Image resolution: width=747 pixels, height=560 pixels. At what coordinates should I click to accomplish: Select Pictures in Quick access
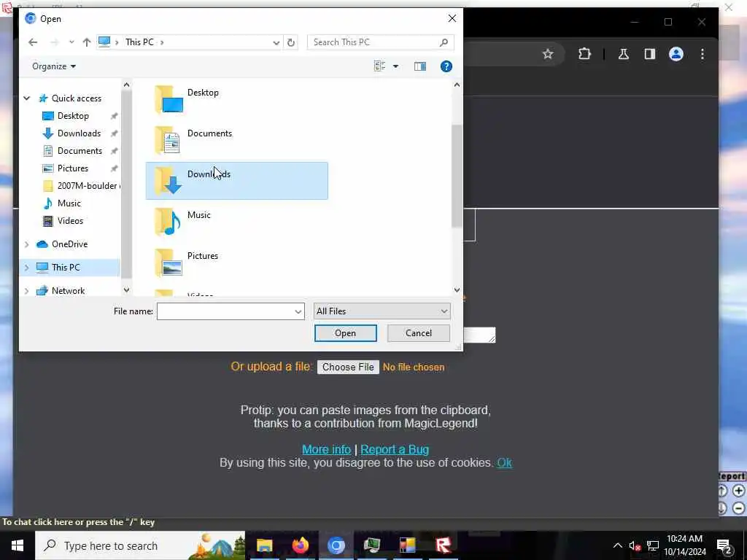(x=72, y=168)
